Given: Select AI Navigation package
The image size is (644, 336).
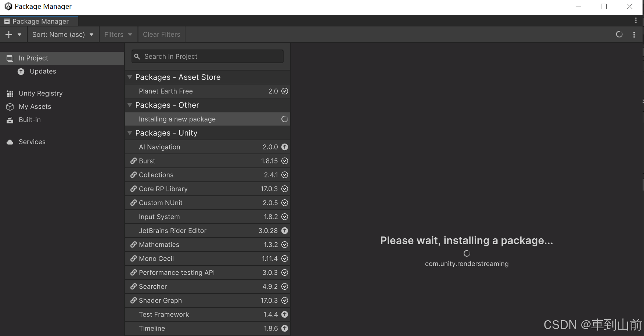Looking at the screenshot, I should pyautogui.click(x=208, y=147).
